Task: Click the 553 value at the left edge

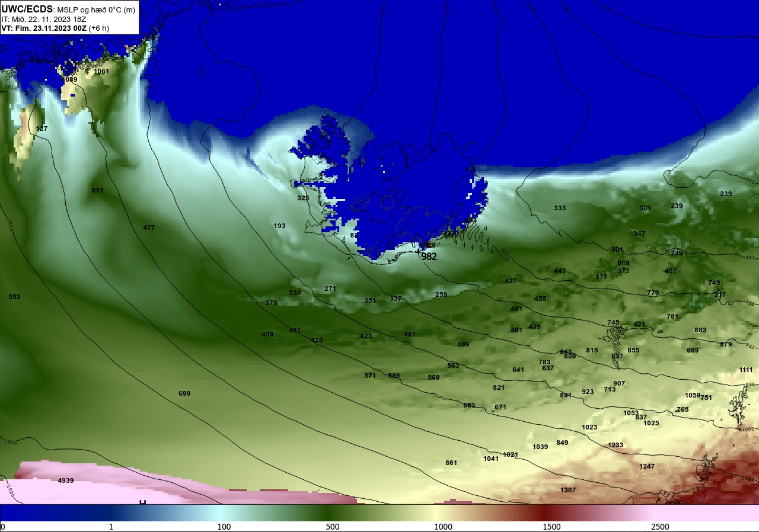Action: (14, 297)
